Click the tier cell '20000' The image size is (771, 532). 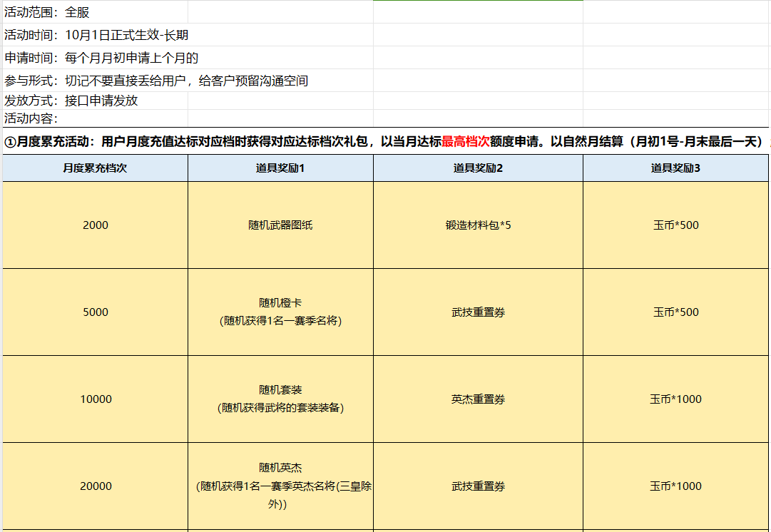96,486
